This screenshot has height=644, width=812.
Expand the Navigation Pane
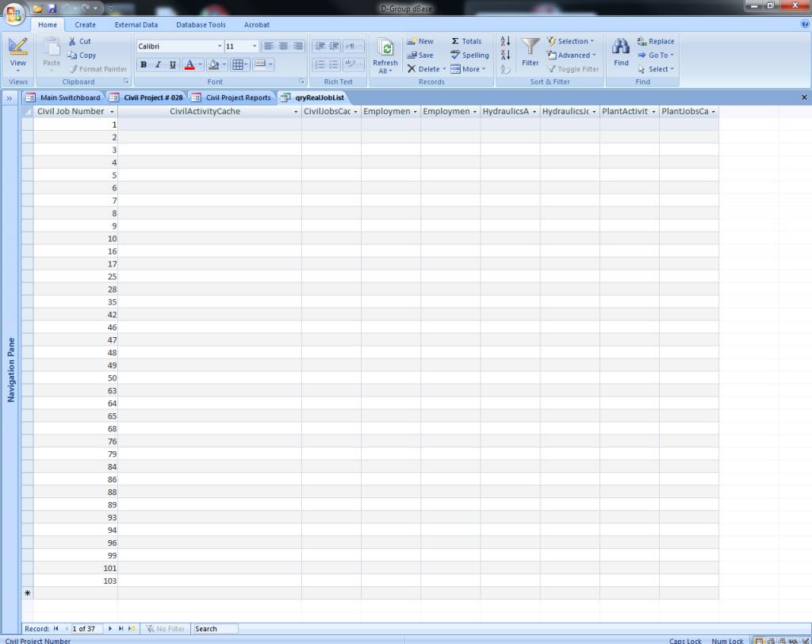(x=10, y=98)
